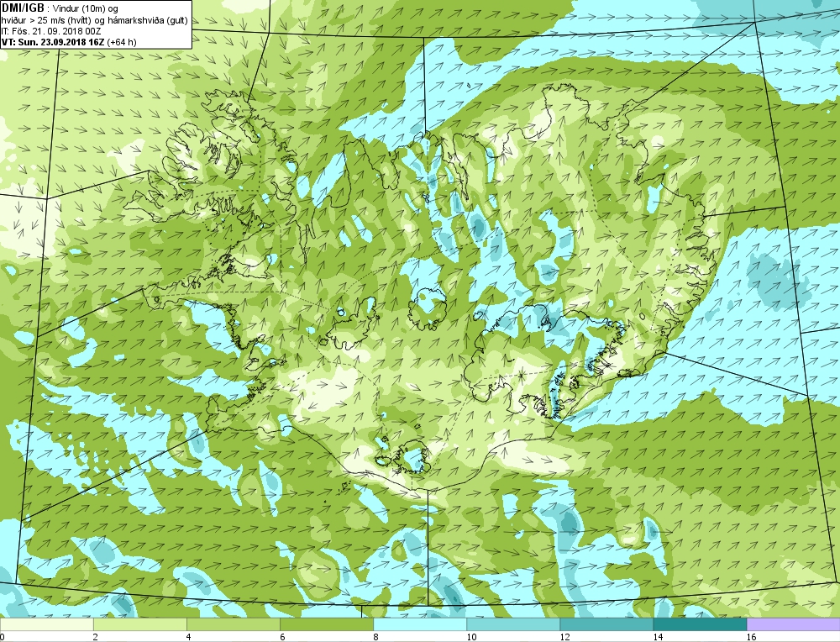This screenshot has height=642, width=840.
Task: Click the 'Vindur (10m) og' label
Action: [87, 8]
